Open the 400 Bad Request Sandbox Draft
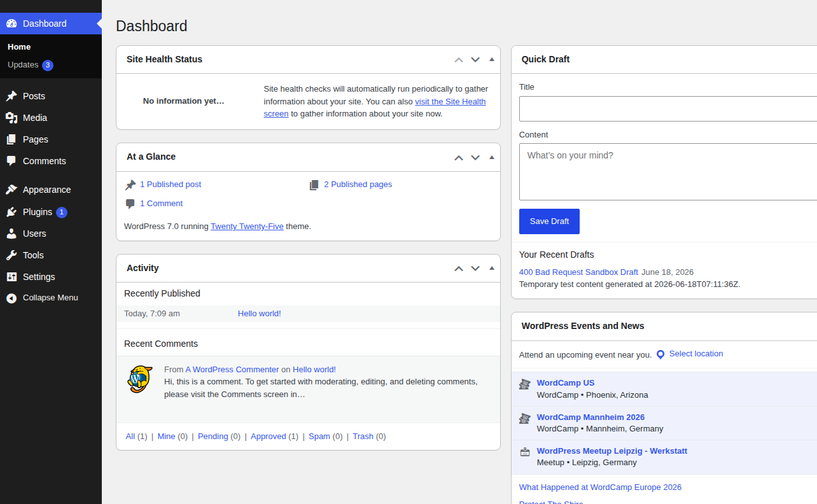The image size is (817, 504). [x=578, y=272]
